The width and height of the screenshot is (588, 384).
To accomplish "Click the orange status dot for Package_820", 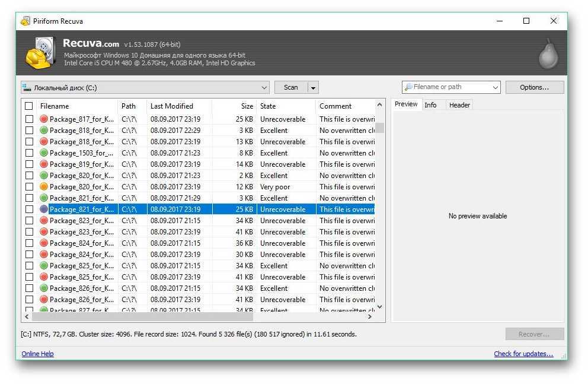I will pos(43,187).
